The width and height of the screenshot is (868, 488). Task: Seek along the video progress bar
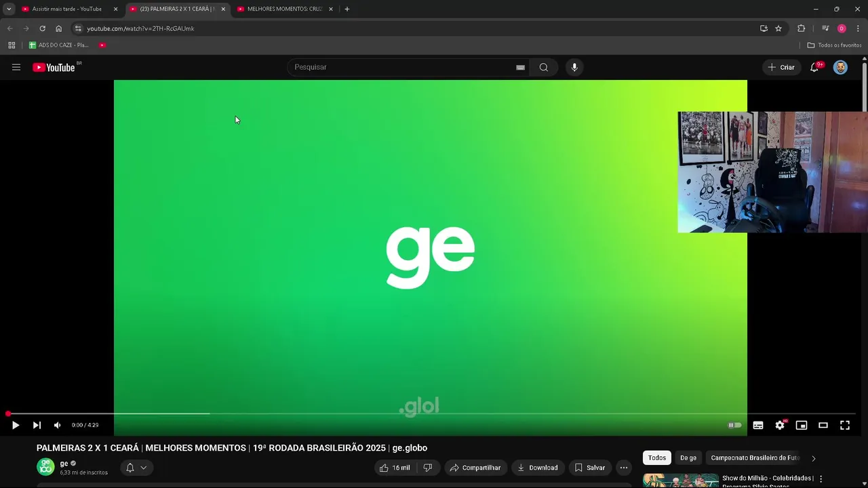point(431,413)
